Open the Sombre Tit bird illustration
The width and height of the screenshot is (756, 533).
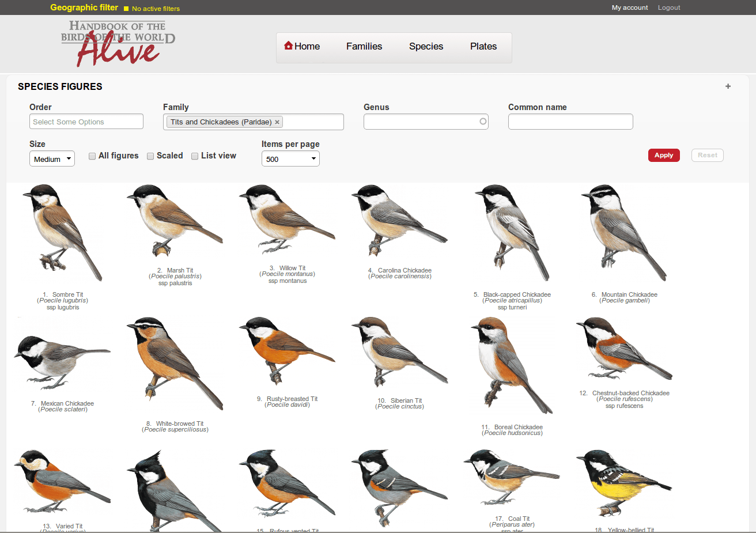tap(62, 233)
